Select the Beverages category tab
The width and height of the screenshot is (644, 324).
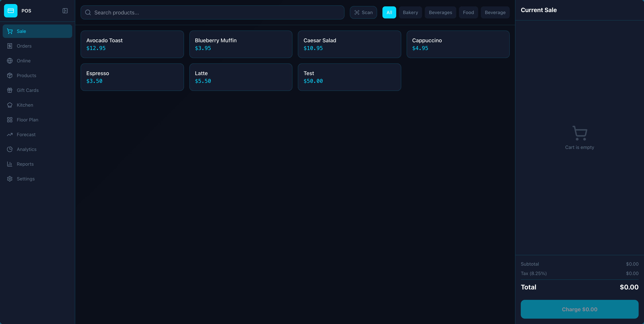pyautogui.click(x=440, y=12)
